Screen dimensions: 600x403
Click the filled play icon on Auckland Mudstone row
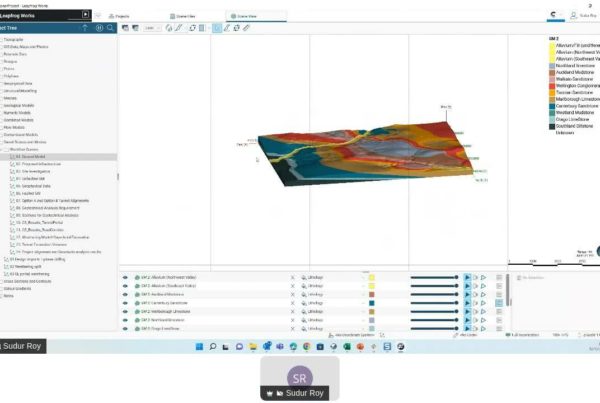click(x=467, y=295)
